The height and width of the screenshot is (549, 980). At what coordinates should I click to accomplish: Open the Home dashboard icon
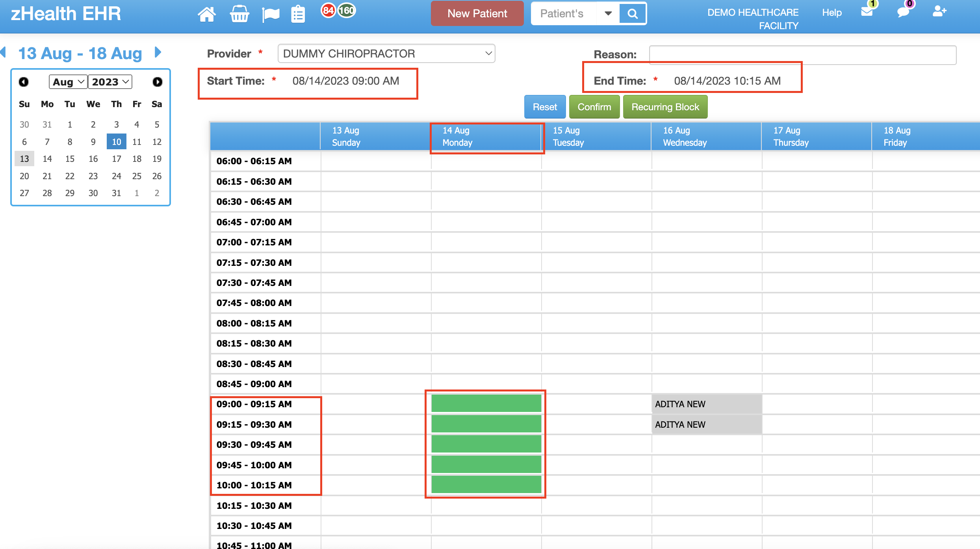207,13
